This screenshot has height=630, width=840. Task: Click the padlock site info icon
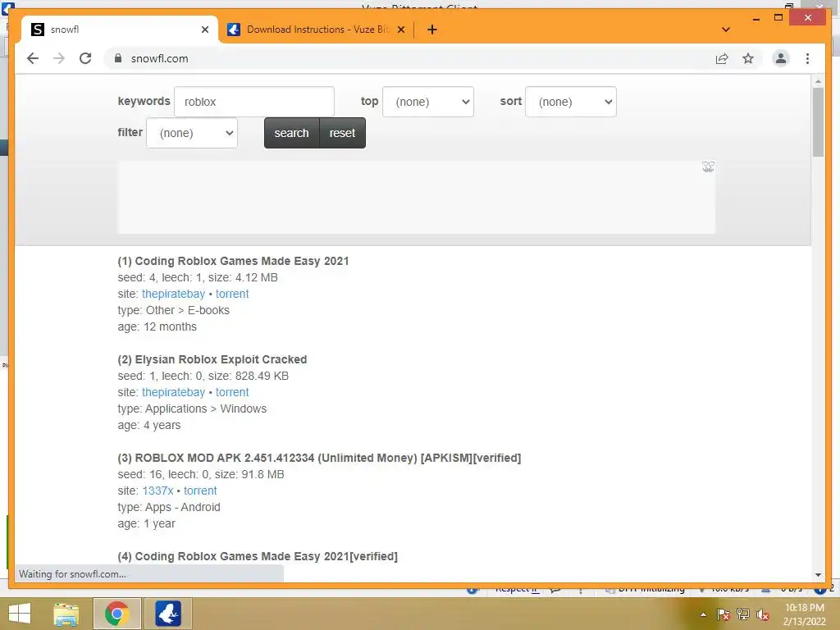pos(118,58)
